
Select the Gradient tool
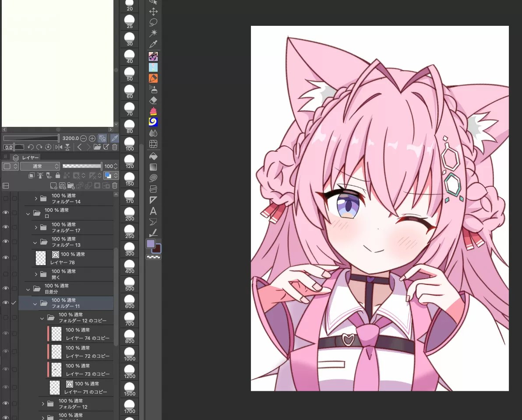pyautogui.click(x=153, y=167)
